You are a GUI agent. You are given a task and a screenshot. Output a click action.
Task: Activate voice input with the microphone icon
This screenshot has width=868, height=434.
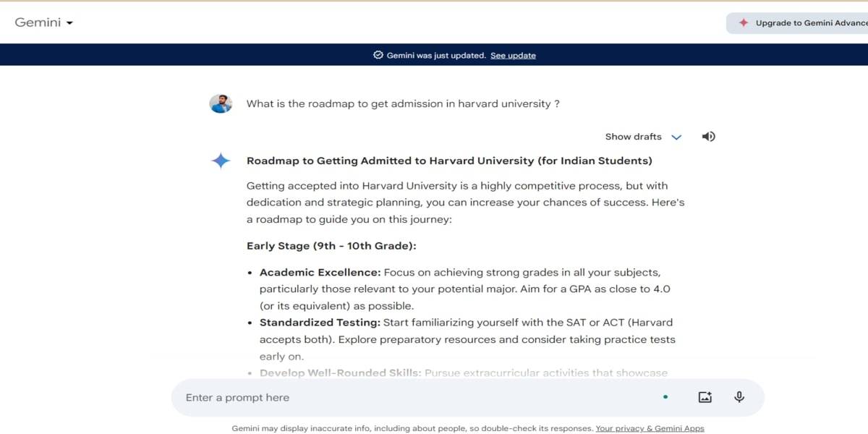[739, 396]
